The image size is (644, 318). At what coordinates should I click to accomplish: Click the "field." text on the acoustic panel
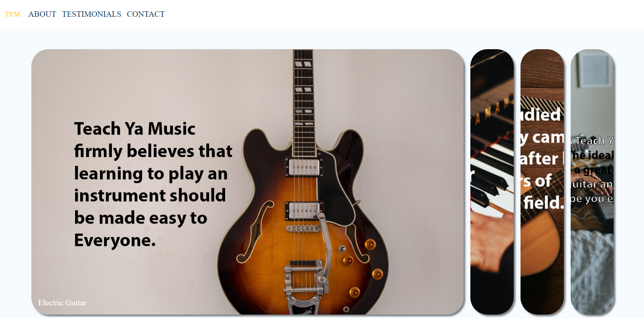point(544,203)
